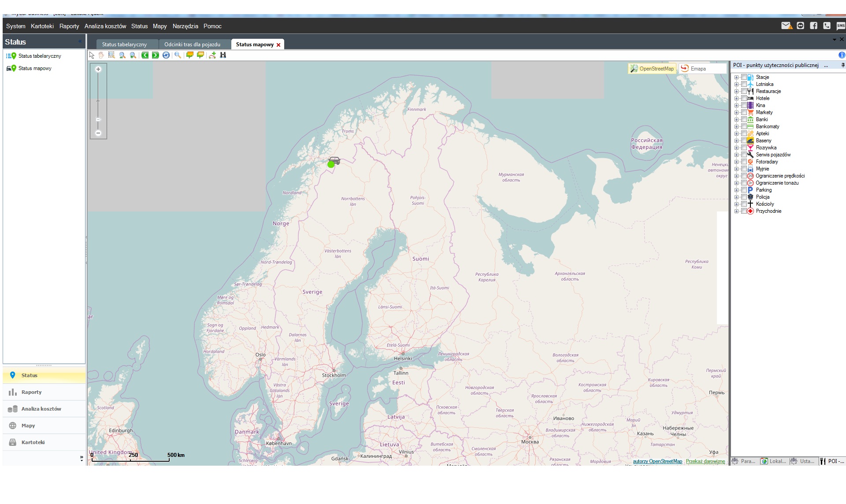Click the green next view arrow
Viewport: 846px width, 504px height.
(156, 55)
